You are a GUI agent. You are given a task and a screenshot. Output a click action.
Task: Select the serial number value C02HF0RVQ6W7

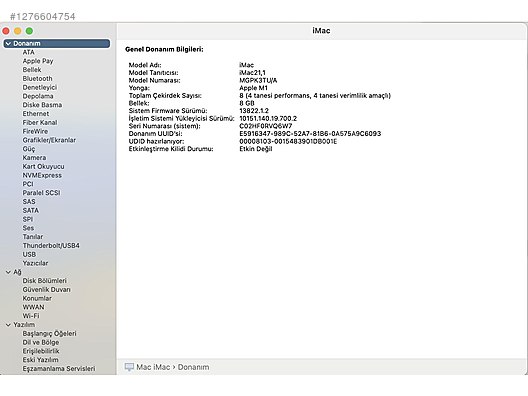pyautogui.click(x=266, y=126)
